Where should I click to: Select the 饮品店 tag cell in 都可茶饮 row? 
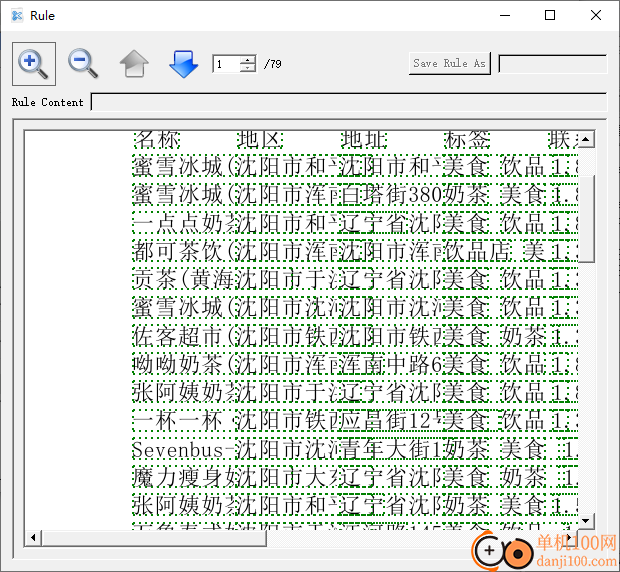477,251
